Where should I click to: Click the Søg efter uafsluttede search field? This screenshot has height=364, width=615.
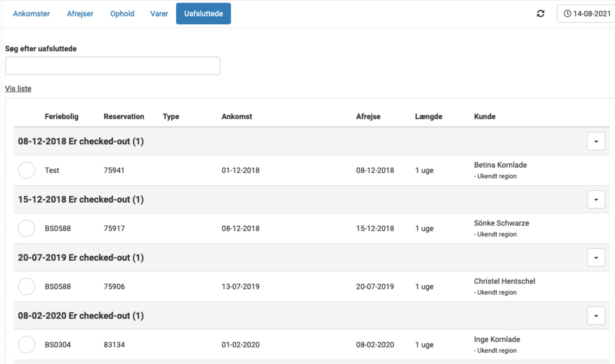[x=112, y=66]
